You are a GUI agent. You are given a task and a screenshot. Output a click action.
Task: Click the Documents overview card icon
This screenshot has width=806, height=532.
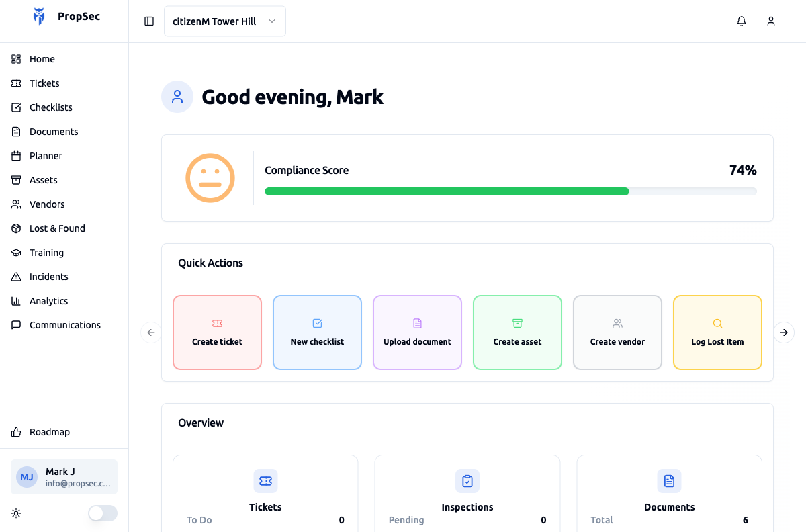tap(669, 481)
